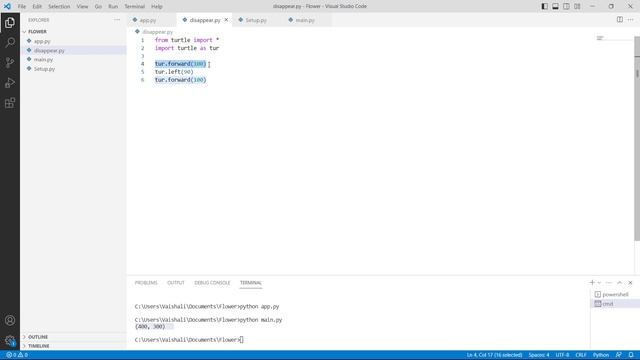Open the Search view in activity bar
The image size is (640, 360).
tap(10, 42)
